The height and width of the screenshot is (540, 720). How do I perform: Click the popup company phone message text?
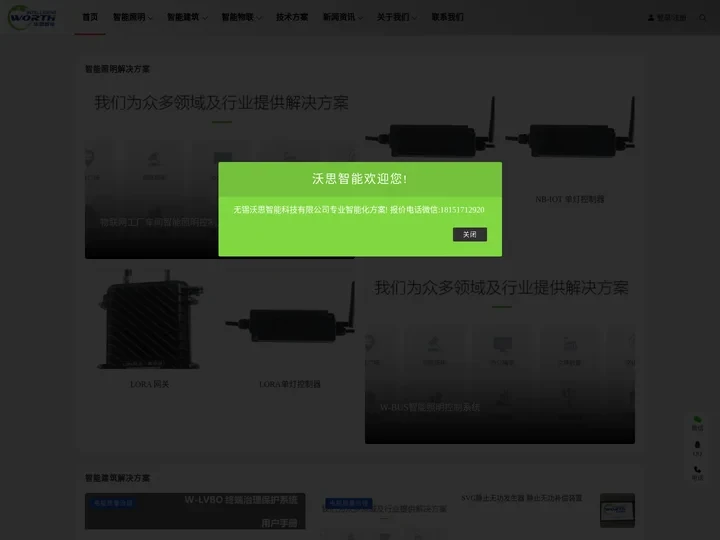pyautogui.click(x=359, y=210)
